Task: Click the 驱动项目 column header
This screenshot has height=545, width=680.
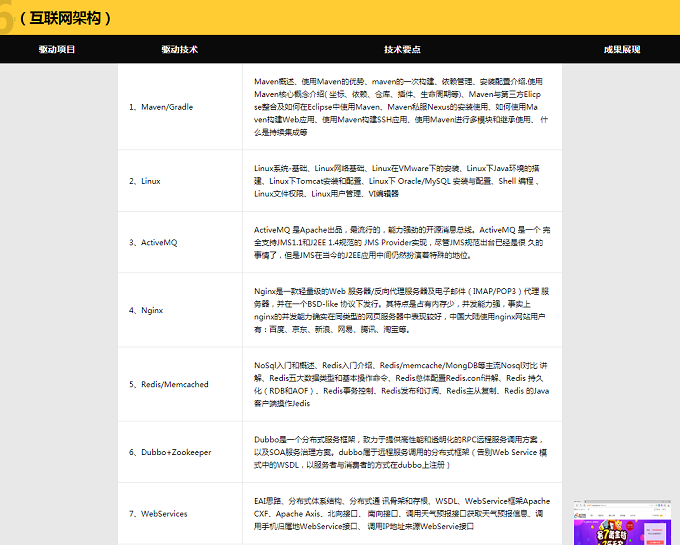Action: [x=57, y=49]
